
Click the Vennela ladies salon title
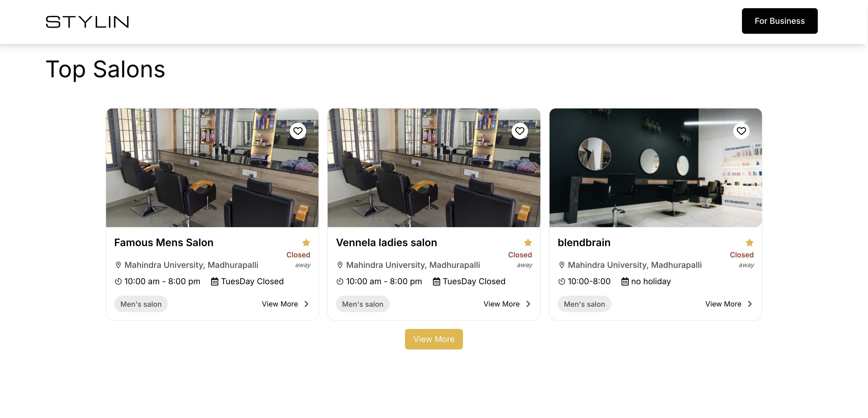coord(386,243)
